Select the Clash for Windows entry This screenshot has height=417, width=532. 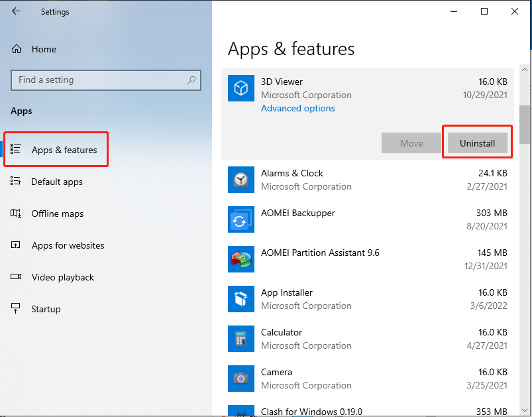pos(311,411)
